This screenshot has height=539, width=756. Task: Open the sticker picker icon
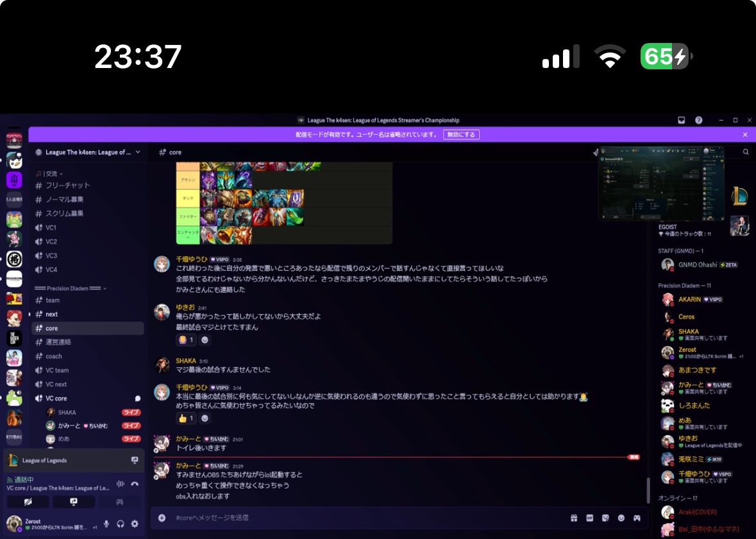pyautogui.click(x=605, y=518)
